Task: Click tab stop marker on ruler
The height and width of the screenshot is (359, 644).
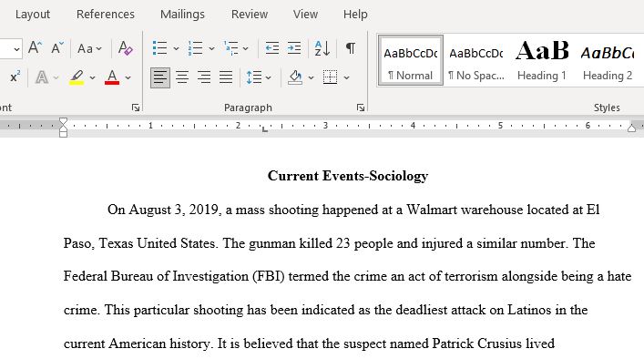Action: tap(265, 129)
